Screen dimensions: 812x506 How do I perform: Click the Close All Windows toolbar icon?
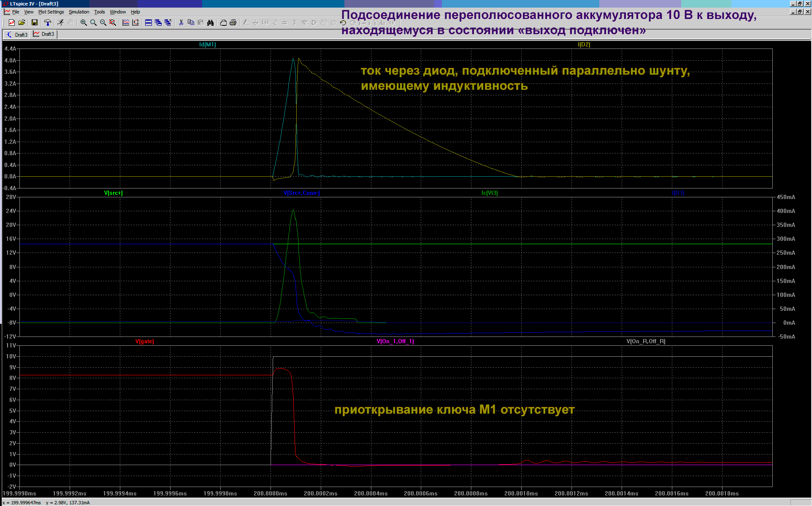pyautogui.click(x=168, y=22)
